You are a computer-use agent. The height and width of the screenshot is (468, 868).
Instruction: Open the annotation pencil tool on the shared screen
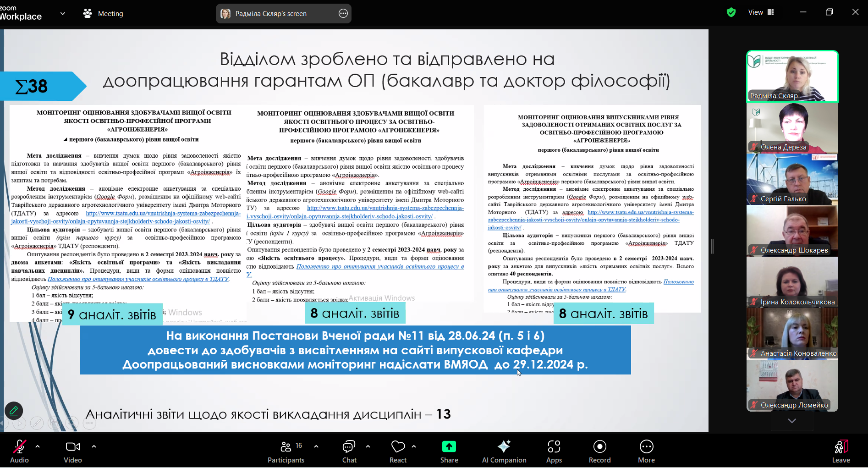click(14, 411)
